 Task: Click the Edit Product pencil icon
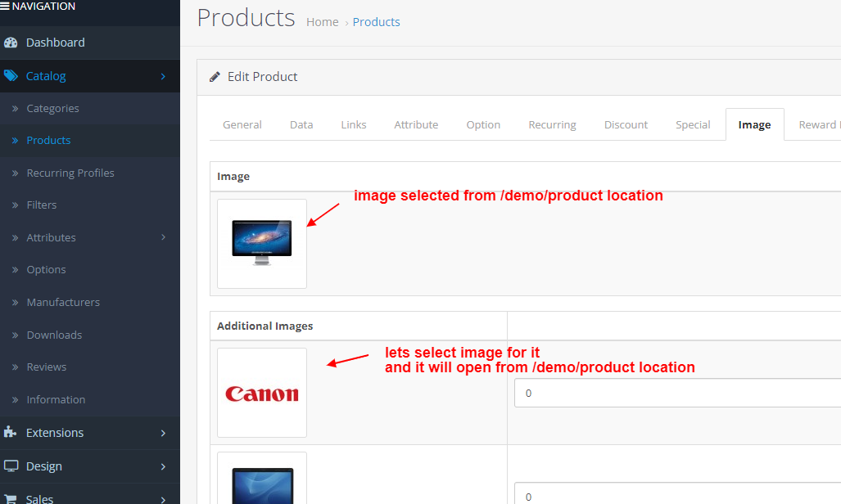(x=214, y=76)
